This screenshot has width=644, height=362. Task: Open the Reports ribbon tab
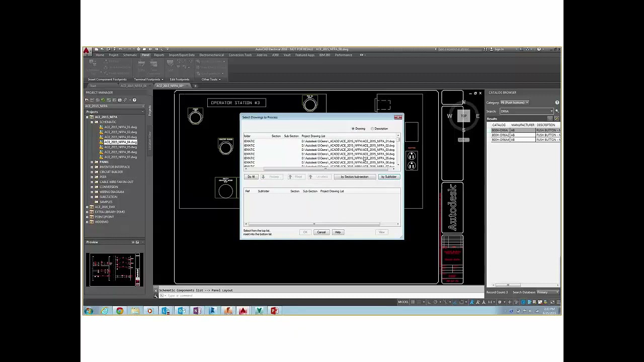(x=159, y=55)
